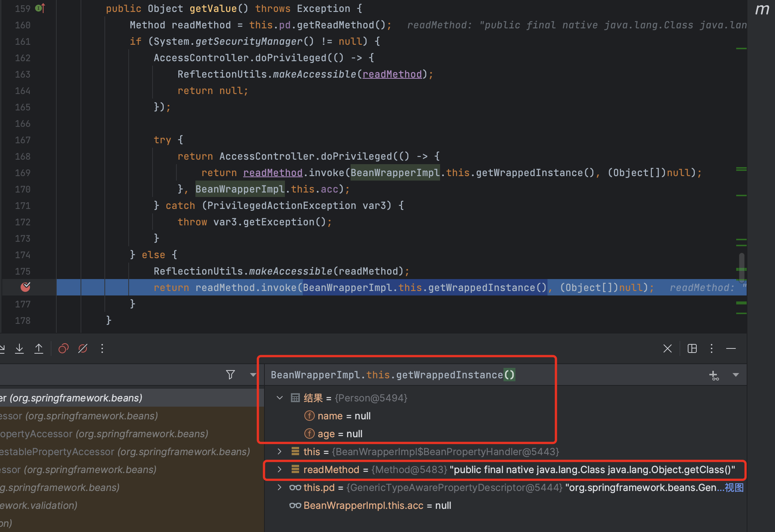
Task: Open the Maven tool window 'm' icon
Action: (x=762, y=9)
